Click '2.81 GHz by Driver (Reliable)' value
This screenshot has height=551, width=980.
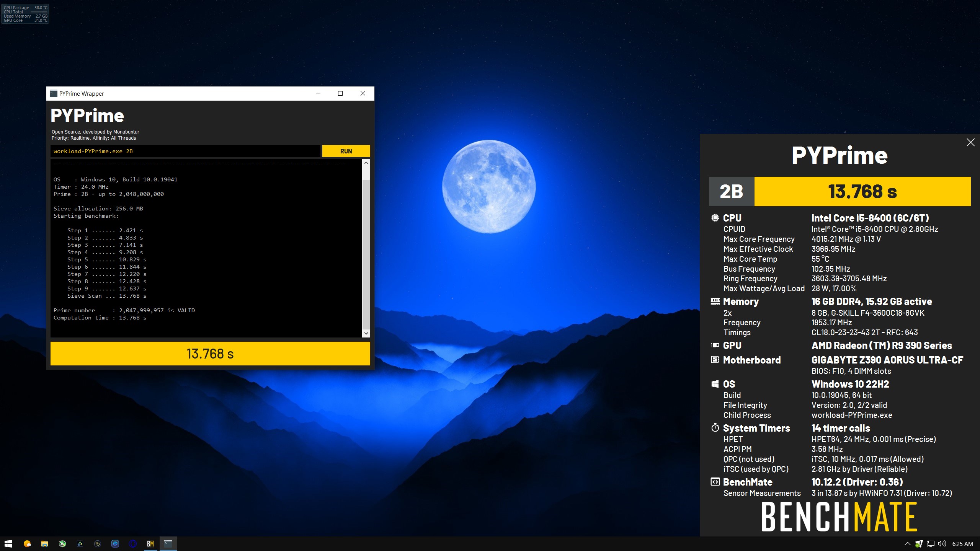pos(859,469)
